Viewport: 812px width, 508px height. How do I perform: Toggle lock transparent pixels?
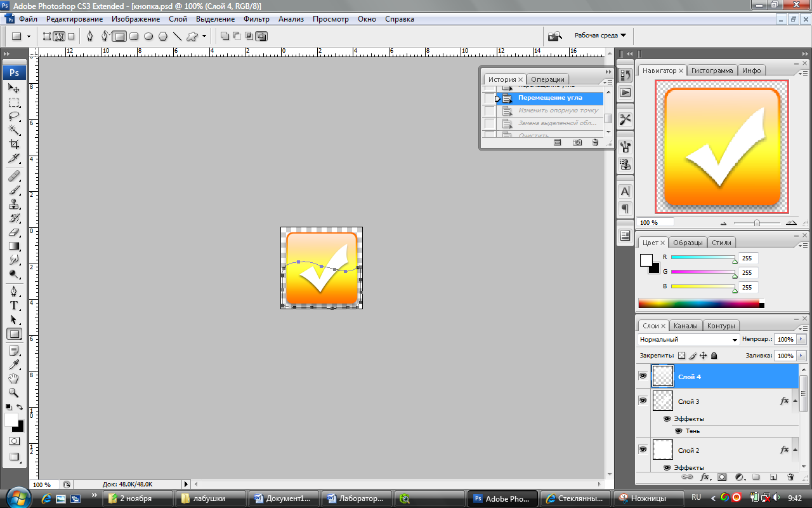point(682,356)
